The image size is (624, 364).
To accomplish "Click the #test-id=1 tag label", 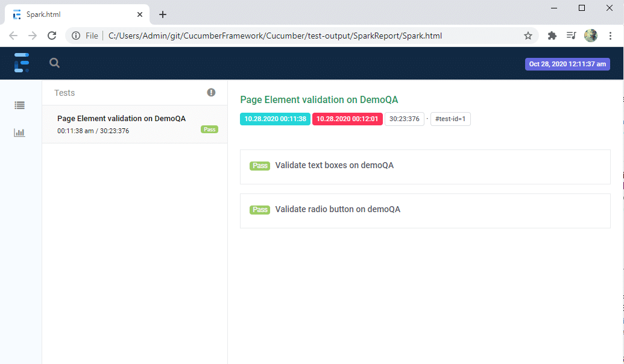I will (x=450, y=119).
